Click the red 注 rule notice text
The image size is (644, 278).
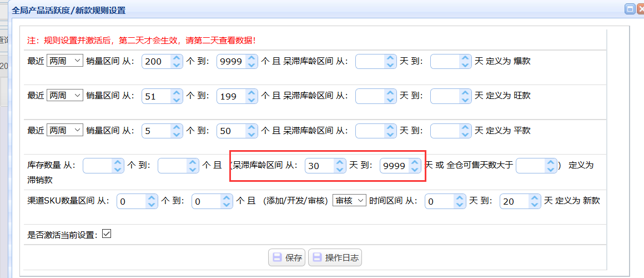142,41
